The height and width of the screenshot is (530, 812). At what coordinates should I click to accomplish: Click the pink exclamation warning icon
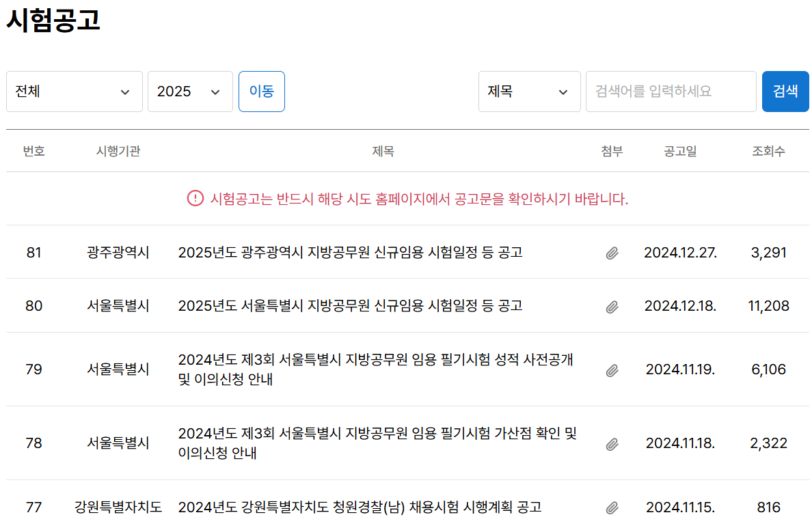[x=195, y=199]
